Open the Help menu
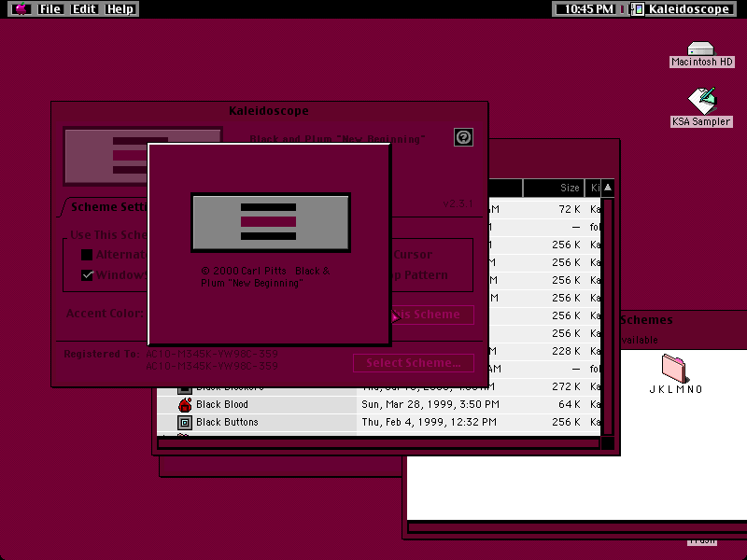Viewport: 747px width, 560px height. (120, 8)
